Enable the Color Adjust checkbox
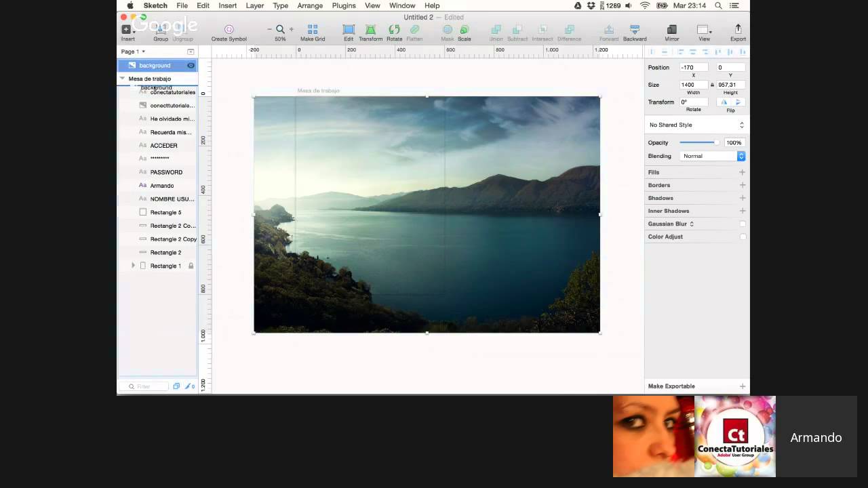Viewport: 868px width, 488px height. pyautogui.click(x=743, y=237)
